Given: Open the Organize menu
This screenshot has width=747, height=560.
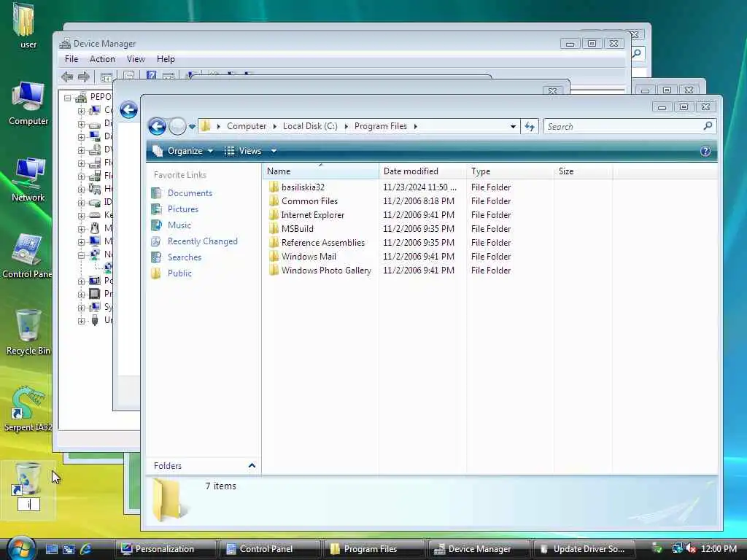Looking at the screenshot, I should coord(182,151).
